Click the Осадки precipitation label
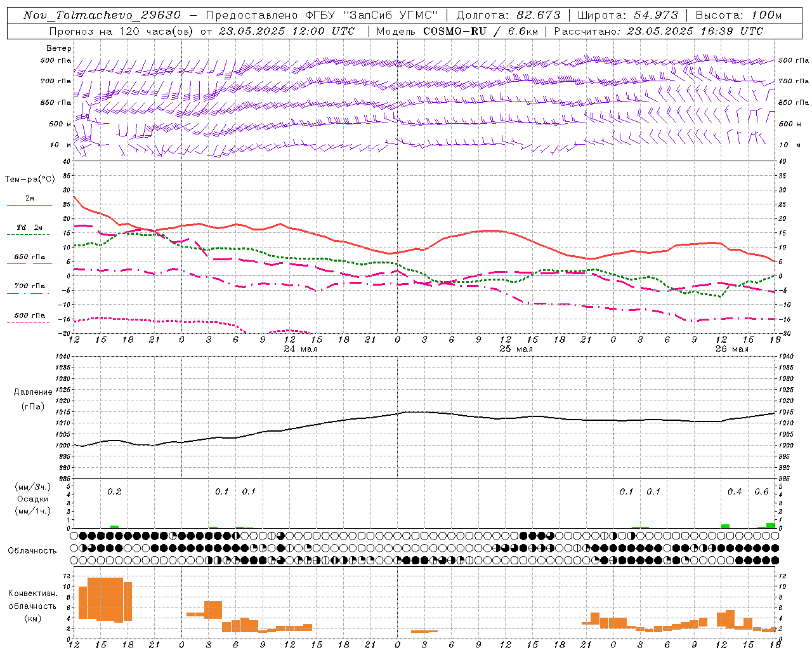The image size is (812, 650). [33, 499]
